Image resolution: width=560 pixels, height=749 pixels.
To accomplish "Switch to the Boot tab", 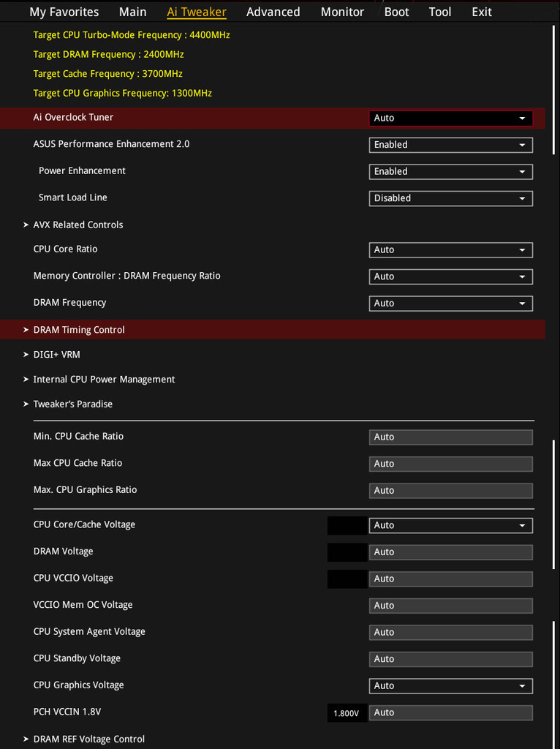I will point(397,12).
